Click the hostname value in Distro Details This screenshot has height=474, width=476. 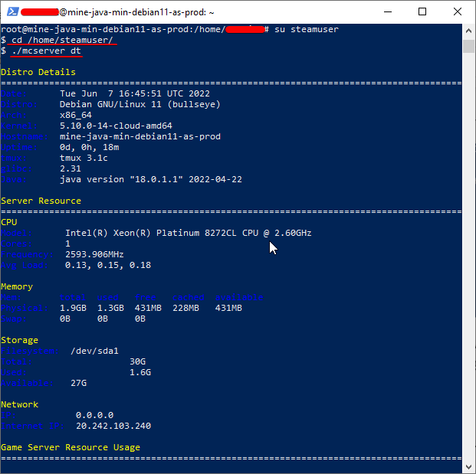pyautogui.click(x=140, y=136)
